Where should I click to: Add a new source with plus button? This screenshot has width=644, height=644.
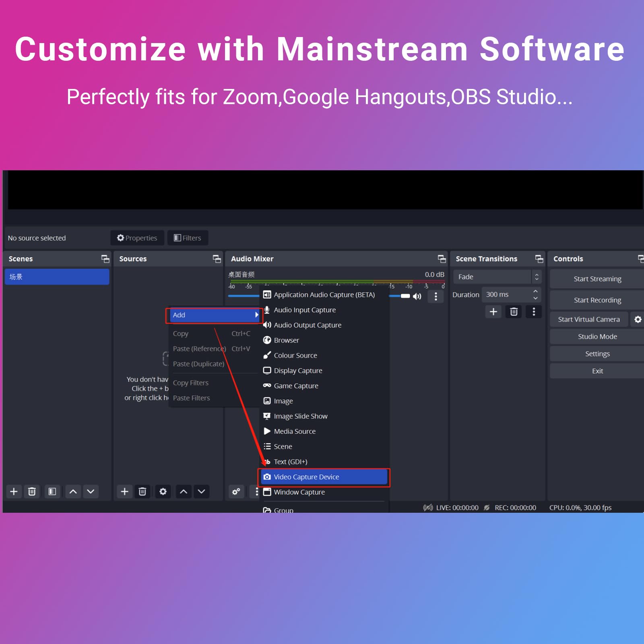tap(125, 491)
